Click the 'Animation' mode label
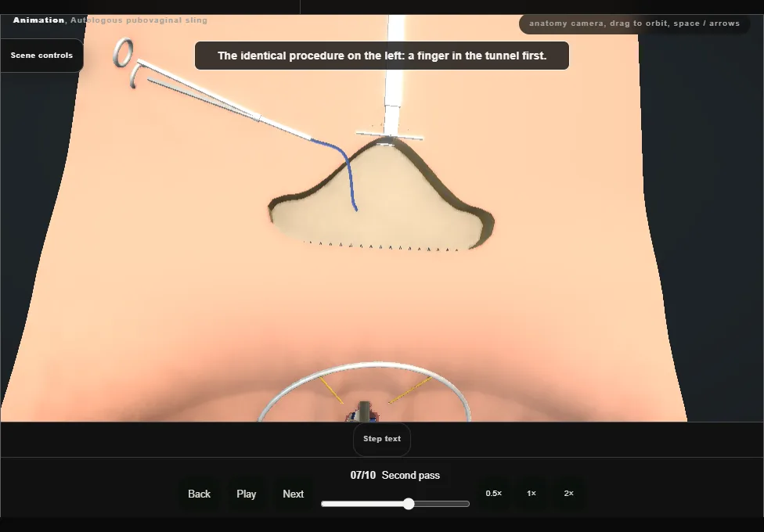764x532 pixels. [x=38, y=20]
